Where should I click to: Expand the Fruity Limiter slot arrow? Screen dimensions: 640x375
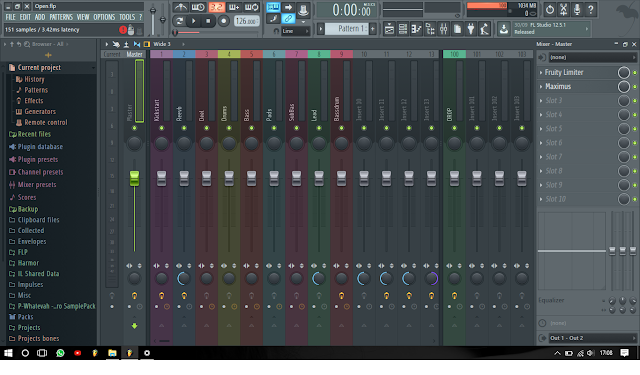tap(541, 73)
